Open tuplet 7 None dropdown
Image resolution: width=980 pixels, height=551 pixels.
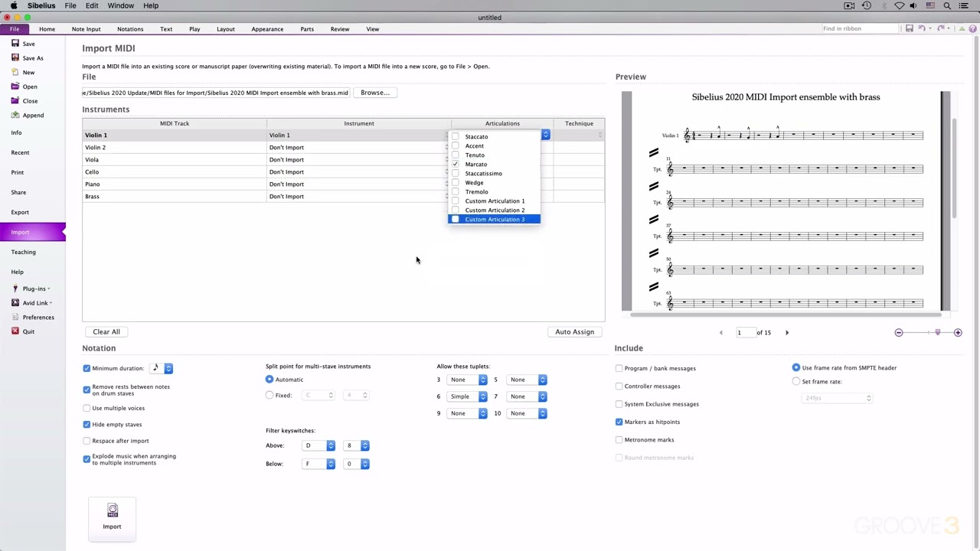tap(528, 396)
